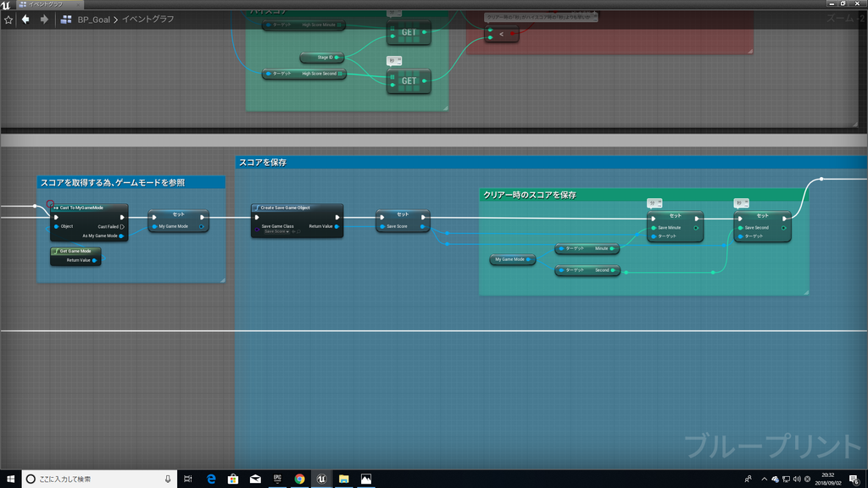Click the exec output pin of セット My Game Mode
Screen dimensions: 868x488
tap(203, 218)
